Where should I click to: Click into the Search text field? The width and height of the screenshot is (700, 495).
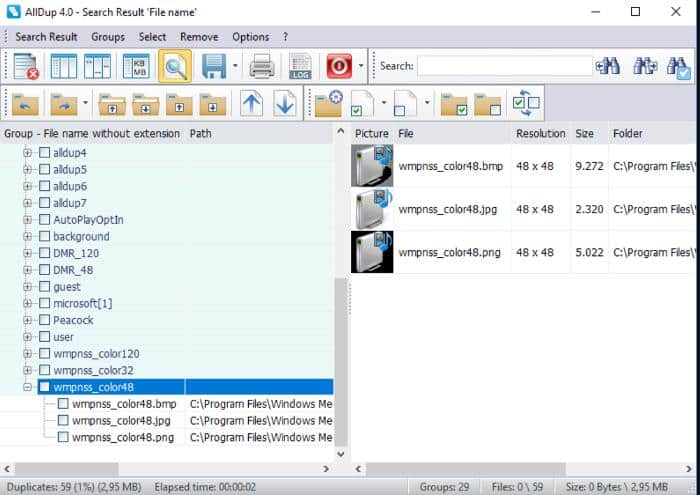tap(504, 66)
